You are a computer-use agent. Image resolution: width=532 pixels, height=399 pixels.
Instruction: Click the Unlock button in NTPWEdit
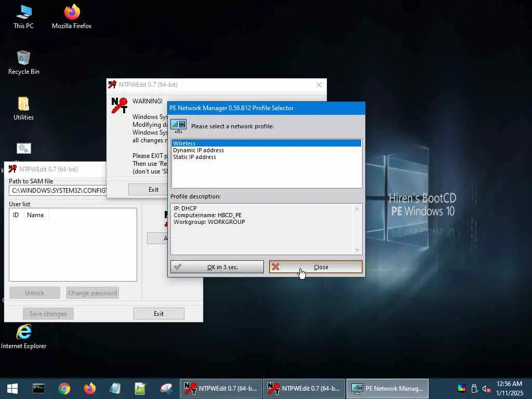35,293
